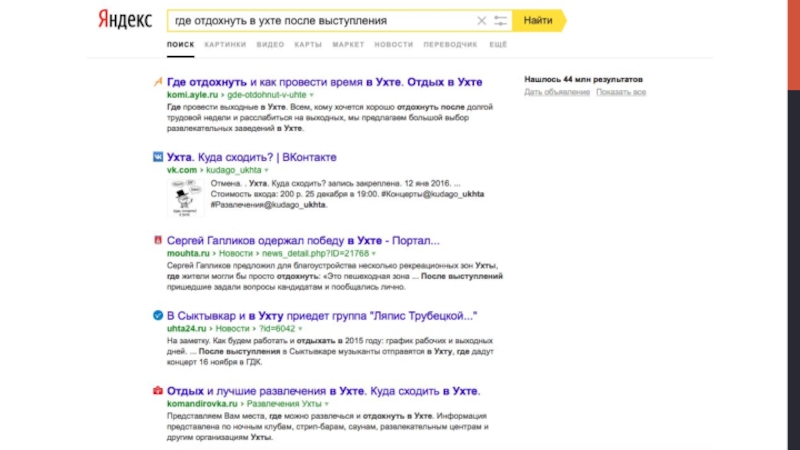Open result 'Ухта. Куда сходить? | ВКонтакте'
The width and height of the screenshot is (800, 450).
tap(252, 157)
